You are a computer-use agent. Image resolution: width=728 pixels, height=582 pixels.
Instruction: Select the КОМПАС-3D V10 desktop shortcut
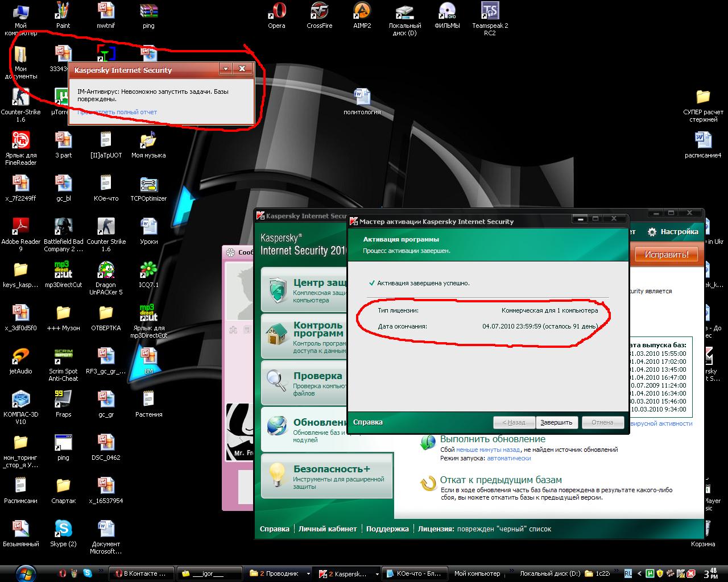20,408
